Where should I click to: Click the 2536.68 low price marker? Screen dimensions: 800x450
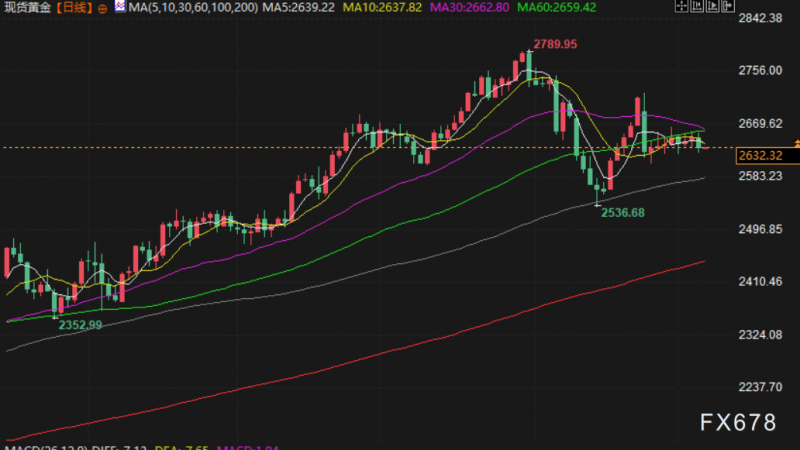622,213
